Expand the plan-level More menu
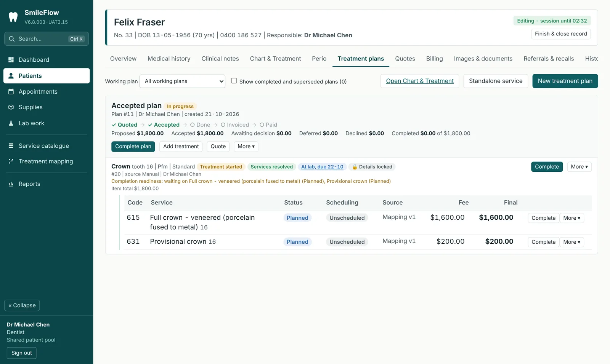Screen dimensions: 610x364 point(246,147)
